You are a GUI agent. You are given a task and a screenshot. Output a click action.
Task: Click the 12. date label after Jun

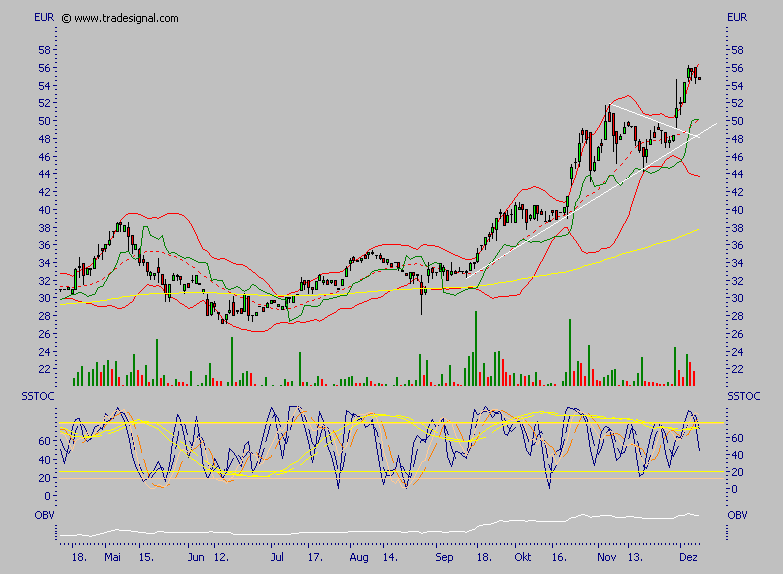221,557
